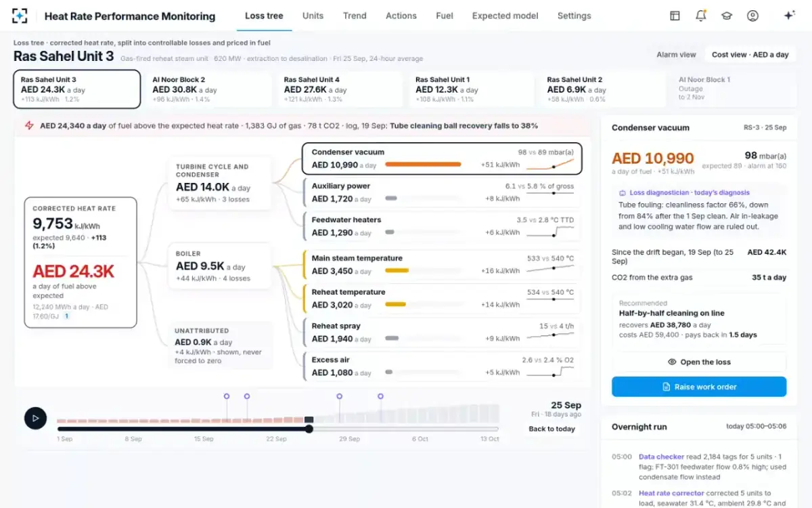The height and width of the screenshot is (508, 812).
Task: Open the Fuel tab
Action: click(445, 16)
